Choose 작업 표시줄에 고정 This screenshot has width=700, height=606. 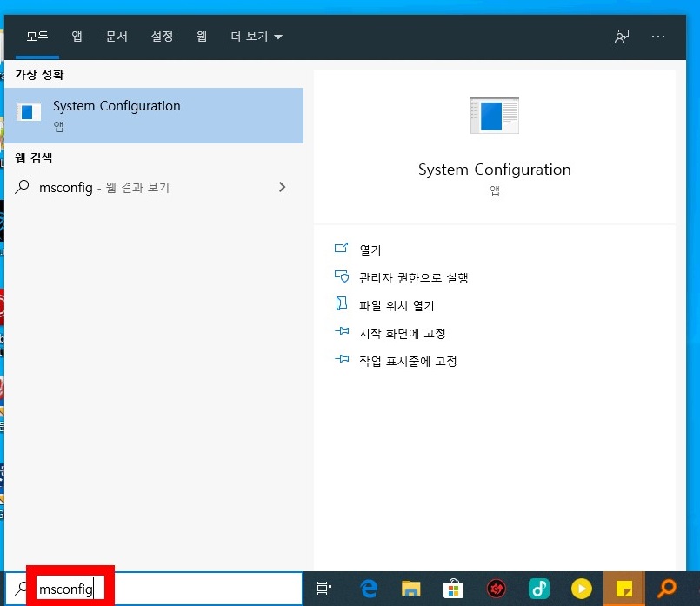click(408, 361)
